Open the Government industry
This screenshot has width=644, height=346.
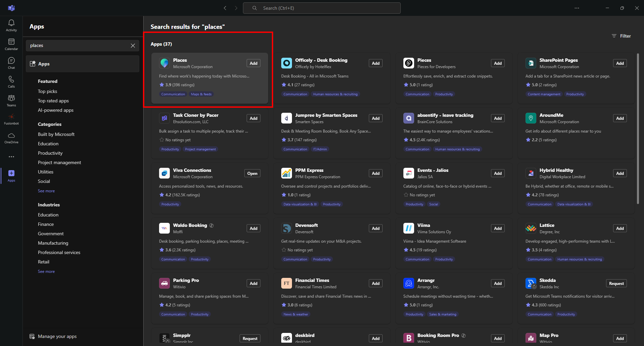[x=51, y=234]
